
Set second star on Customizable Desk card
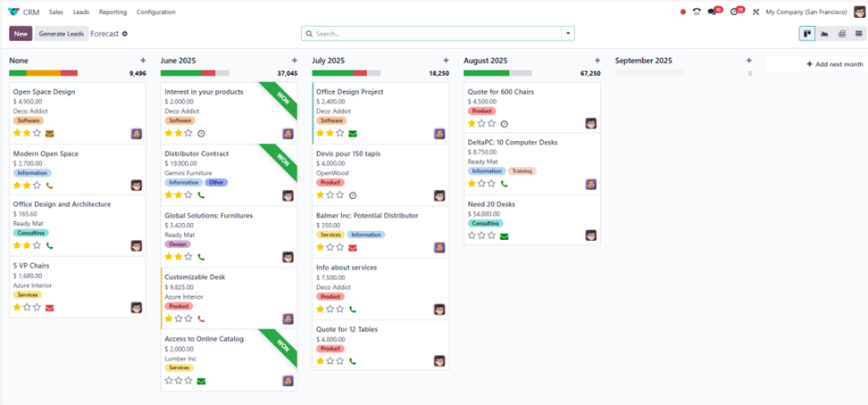coord(178,318)
